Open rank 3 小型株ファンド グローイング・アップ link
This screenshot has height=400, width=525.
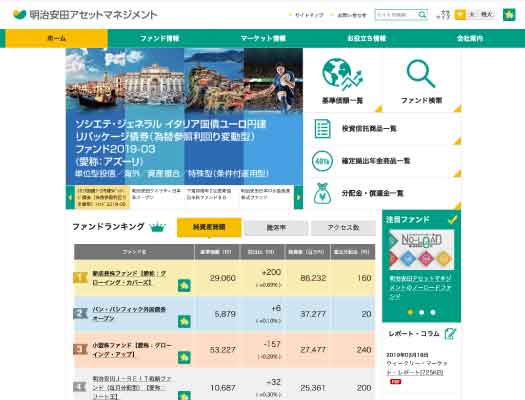[132, 349]
